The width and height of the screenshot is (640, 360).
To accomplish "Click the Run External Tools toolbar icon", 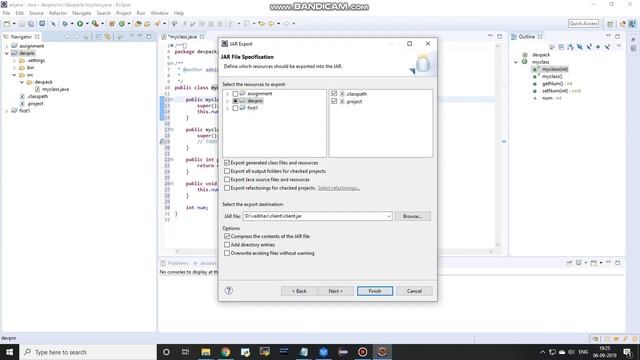I will coord(95,24).
